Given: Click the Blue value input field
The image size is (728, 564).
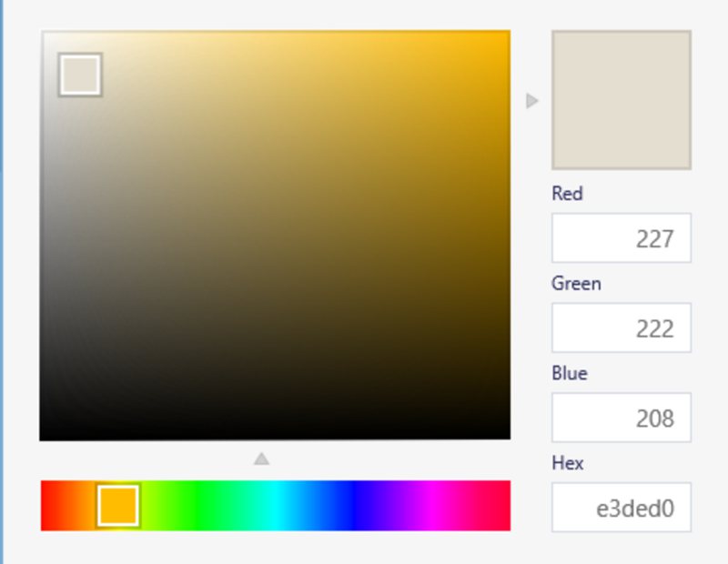Looking at the screenshot, I should click(x=622, y=418).
